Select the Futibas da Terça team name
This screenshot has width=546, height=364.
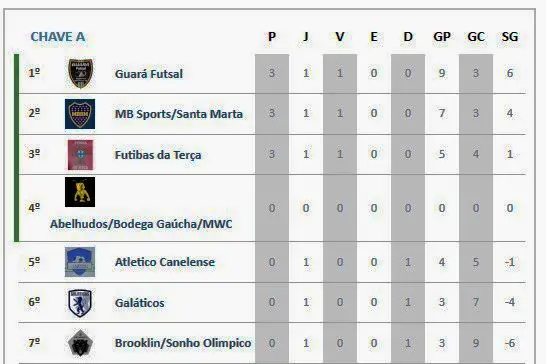click(158, 155)
